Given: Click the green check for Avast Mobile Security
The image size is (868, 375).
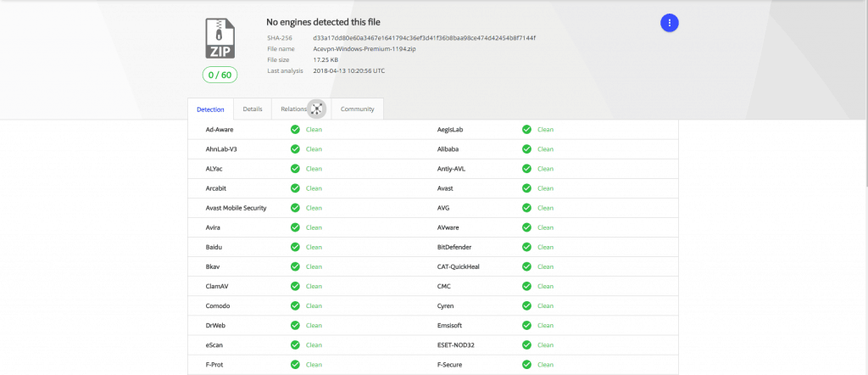Looking at the screenshot, I should coord(295,208).
